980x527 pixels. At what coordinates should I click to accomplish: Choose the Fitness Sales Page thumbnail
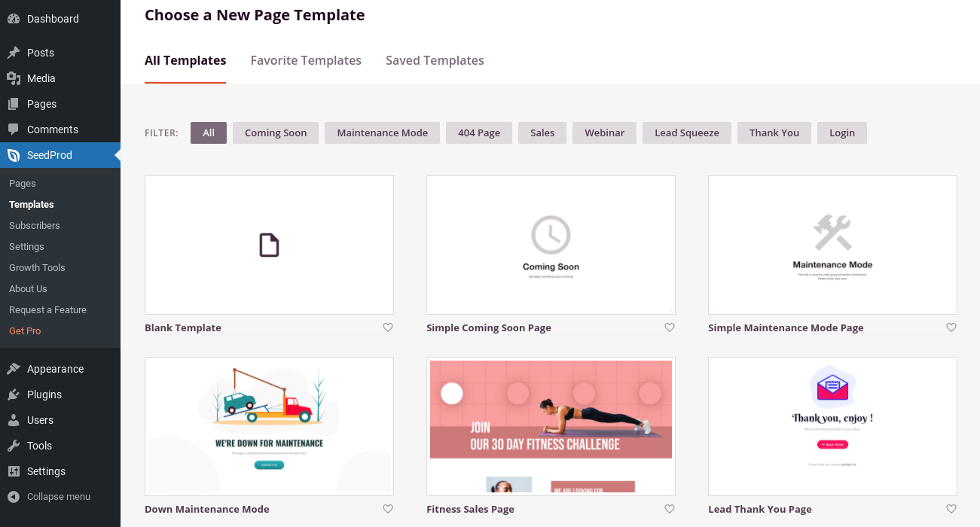coord(551,426)
